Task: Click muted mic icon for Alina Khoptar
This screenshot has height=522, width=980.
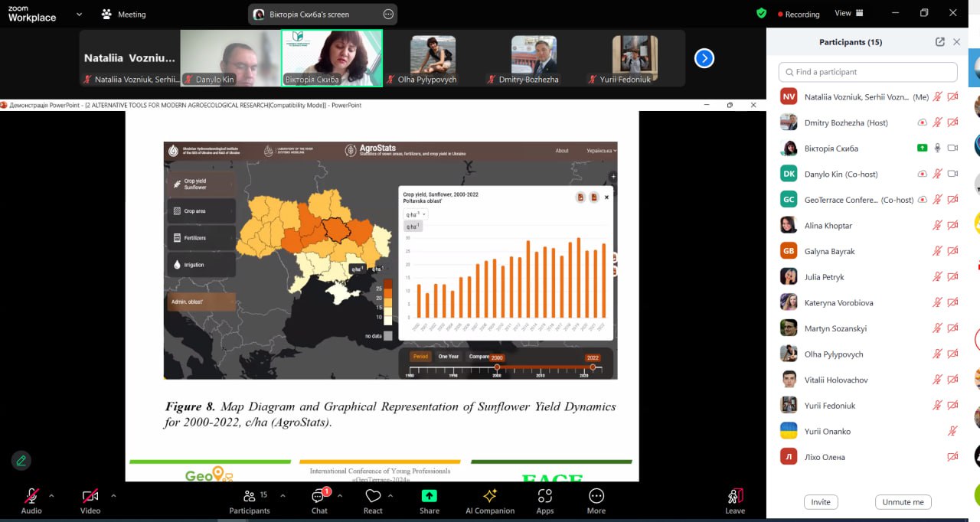Action: coord(937,226)
